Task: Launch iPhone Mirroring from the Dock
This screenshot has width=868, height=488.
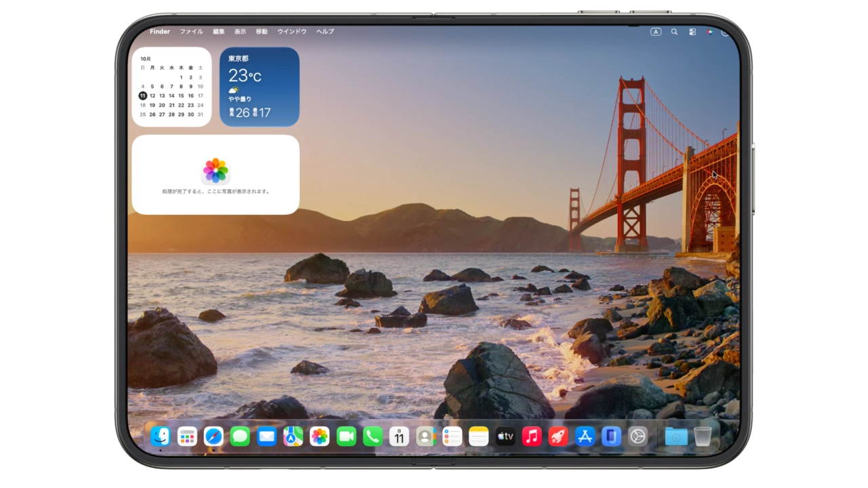Action: (x=611, y=436)
